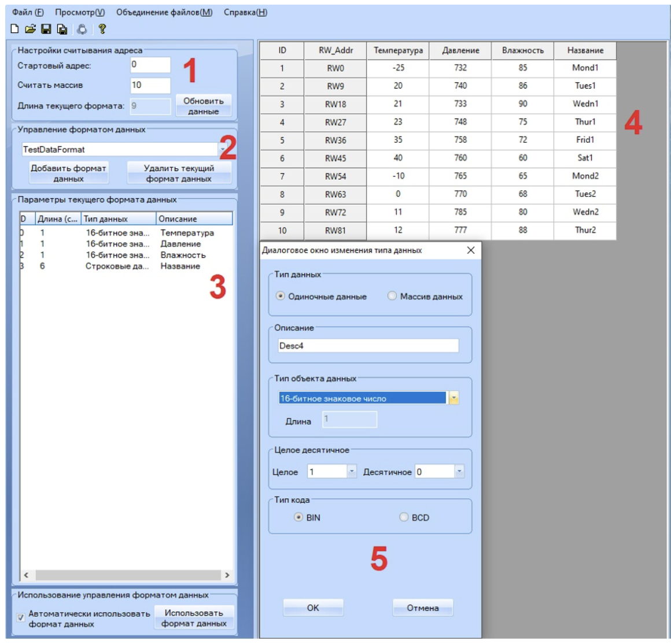This screenshot has width=671, height=644.
Task: Click the Описание field containing Desc4
Action: (368, 346)
